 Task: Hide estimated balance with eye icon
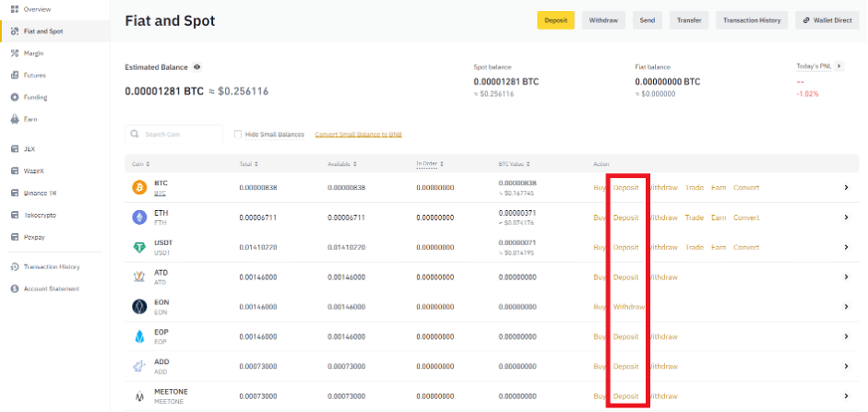tap(197, 67)
